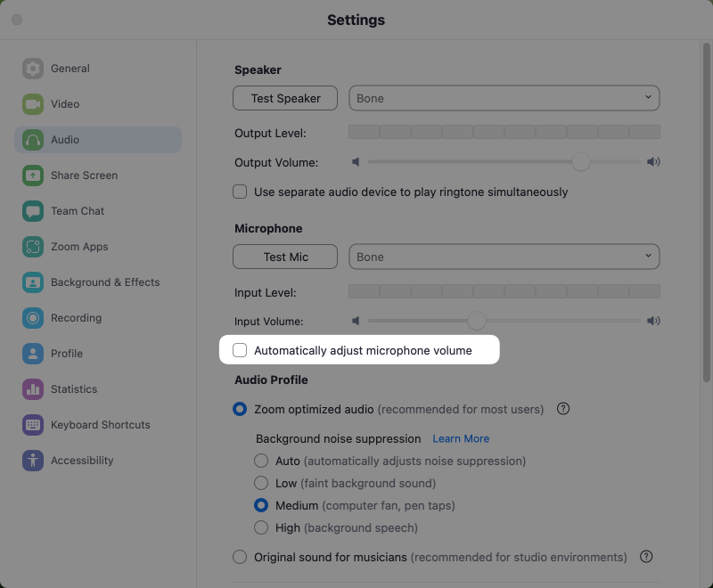Screen dimensions: 713x588
Task: Click the low volume icon for Output Volume
Action: (x=356, y=162)
